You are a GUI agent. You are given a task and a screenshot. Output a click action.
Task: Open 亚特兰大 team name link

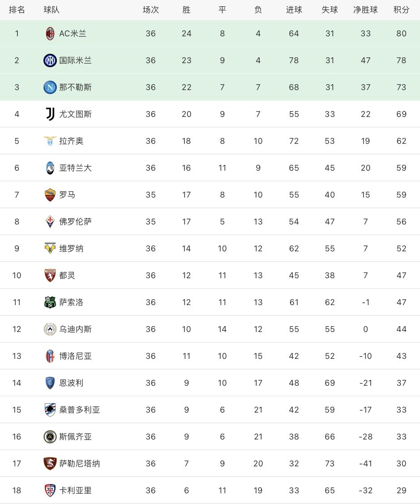coord(76,168)
